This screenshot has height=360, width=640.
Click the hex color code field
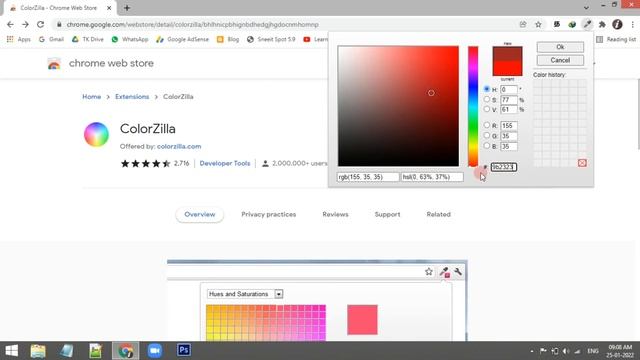[504, 167]
